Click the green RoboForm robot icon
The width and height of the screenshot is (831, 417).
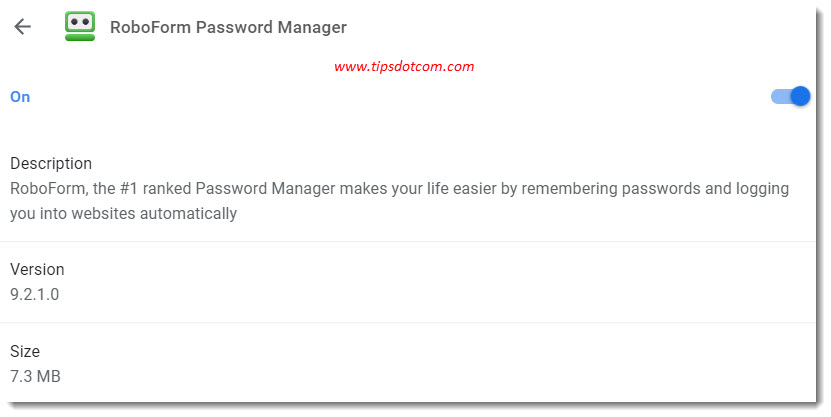(x=80, y=26)
